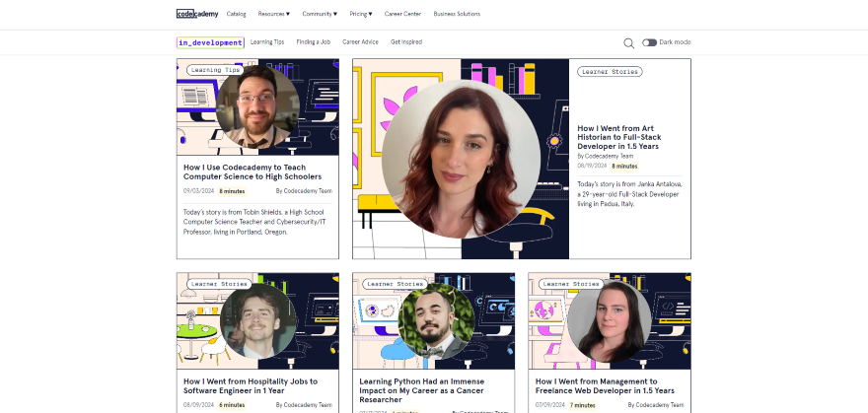
Task: Click the woman's photo on Management card
Action: pos(610,321)
